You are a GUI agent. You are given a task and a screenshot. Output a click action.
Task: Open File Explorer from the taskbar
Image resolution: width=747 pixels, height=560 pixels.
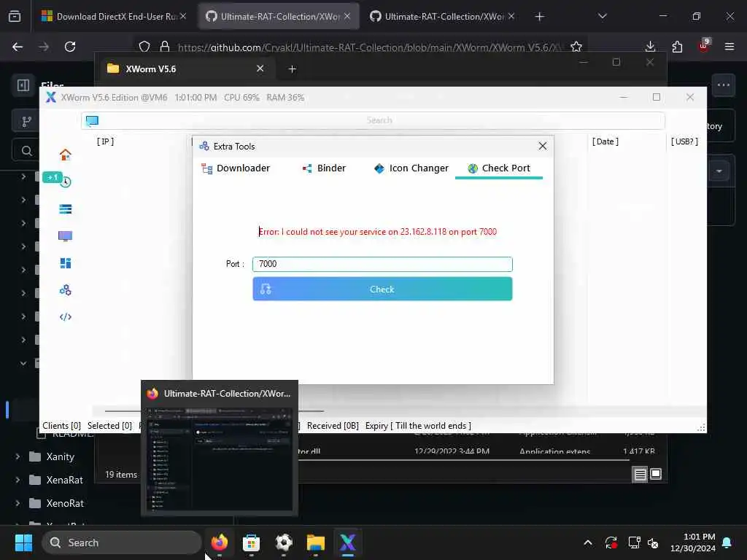pyautogui.click(x=315, y=542)
